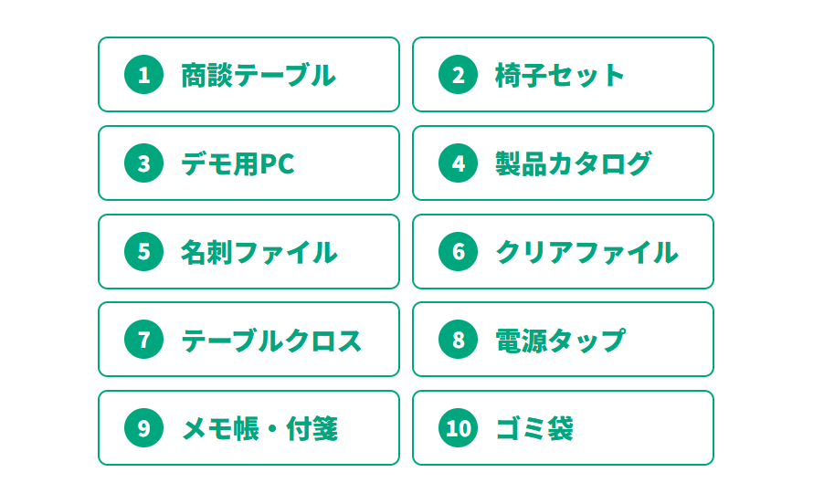This screenshot has width=824, height=504.
Task: Click the number 4 circle badge
Action: tap(458, 163)
